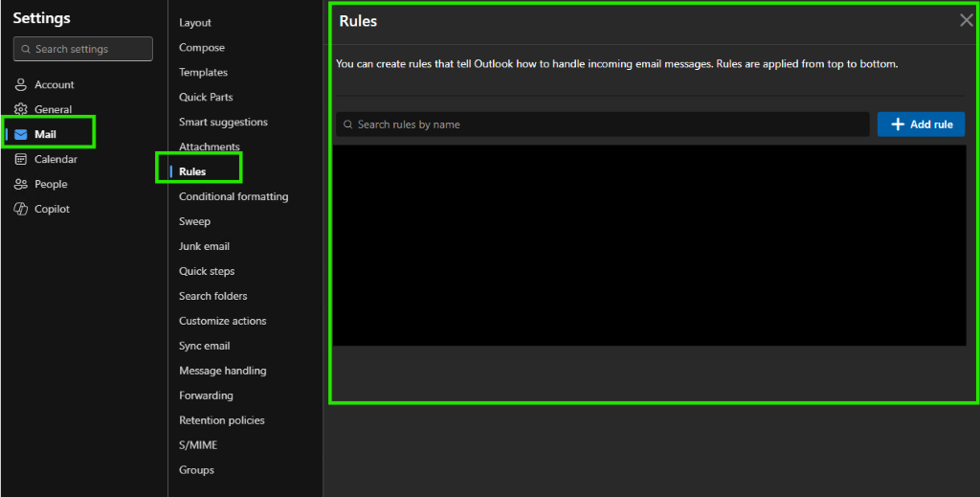Close the Rules panel with X
The width and height of the screenshot is (980, 497).
[x=967, y=20]
